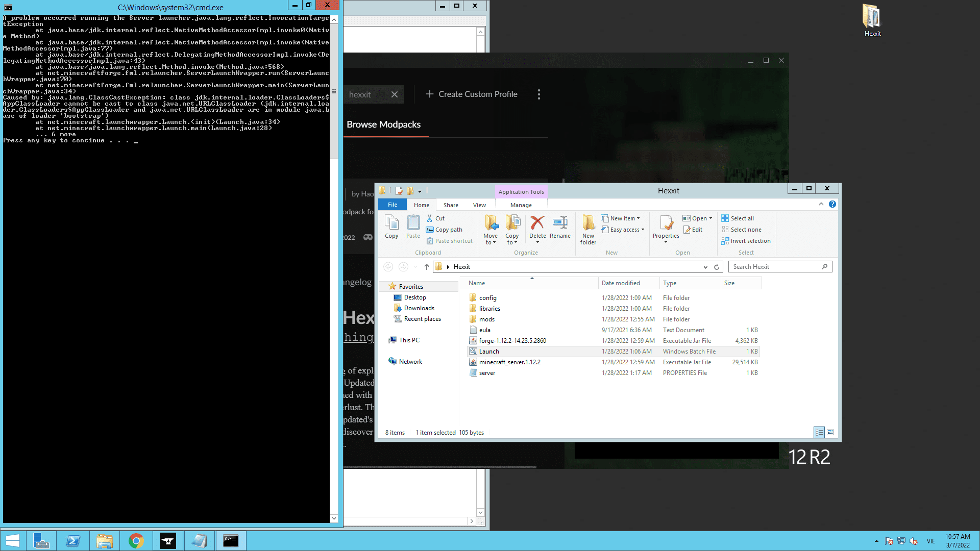Click Create Custom Profile button
The width and height of the screenshot is (980, 551).
472,94
